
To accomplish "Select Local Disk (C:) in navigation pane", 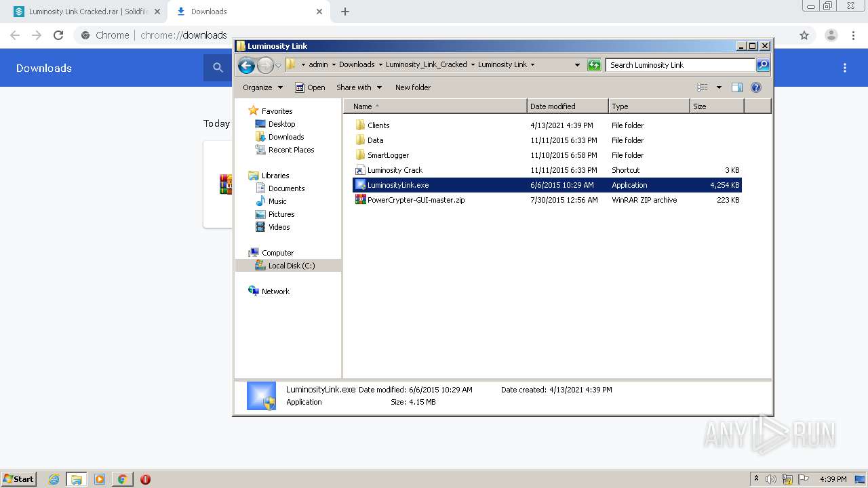I will pyautogui.click(x=288, y=266).
